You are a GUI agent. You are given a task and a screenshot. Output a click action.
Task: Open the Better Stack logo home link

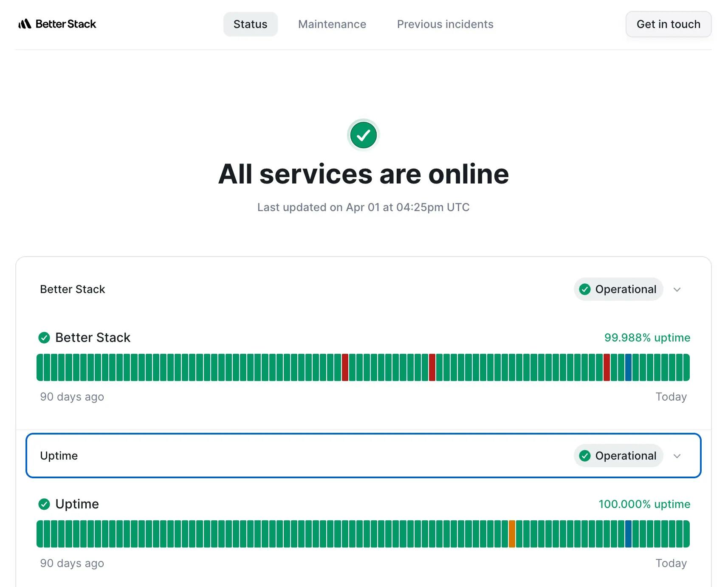[57, 24]
